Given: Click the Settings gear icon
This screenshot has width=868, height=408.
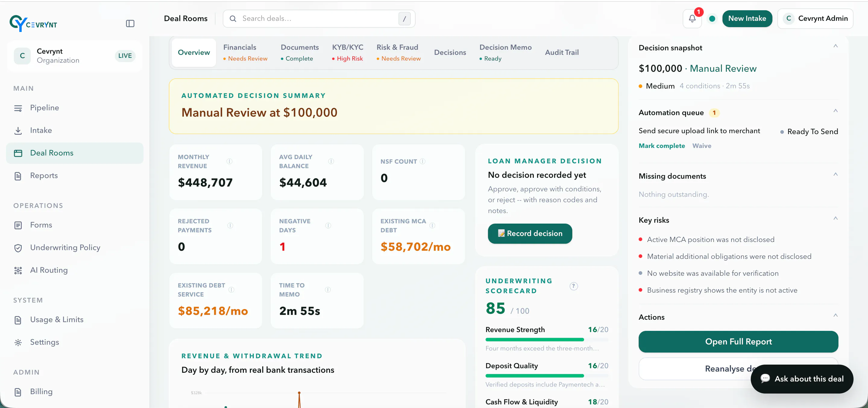Looking at the screenshot, I should (18, 343).
